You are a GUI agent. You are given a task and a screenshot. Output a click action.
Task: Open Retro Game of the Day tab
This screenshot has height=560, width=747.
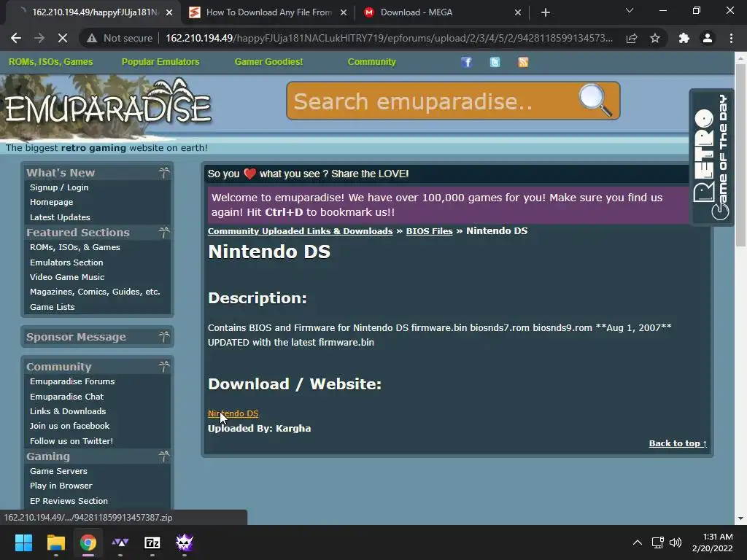712,157
